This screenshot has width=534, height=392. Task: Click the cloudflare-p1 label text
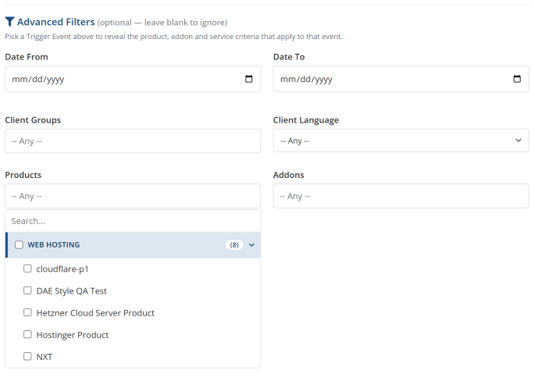(62, 269)
